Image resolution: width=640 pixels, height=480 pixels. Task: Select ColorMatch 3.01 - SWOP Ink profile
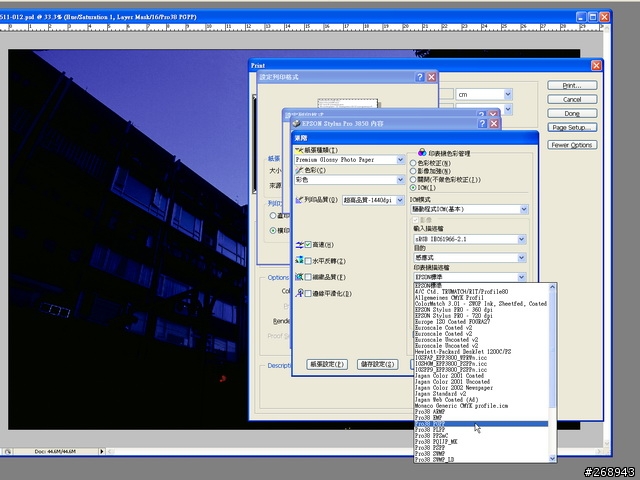481,304
